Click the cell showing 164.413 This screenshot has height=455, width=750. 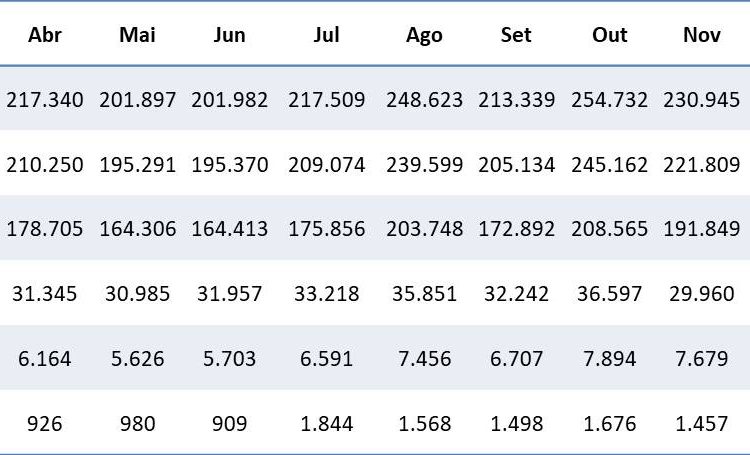click(x=229, y=229)
